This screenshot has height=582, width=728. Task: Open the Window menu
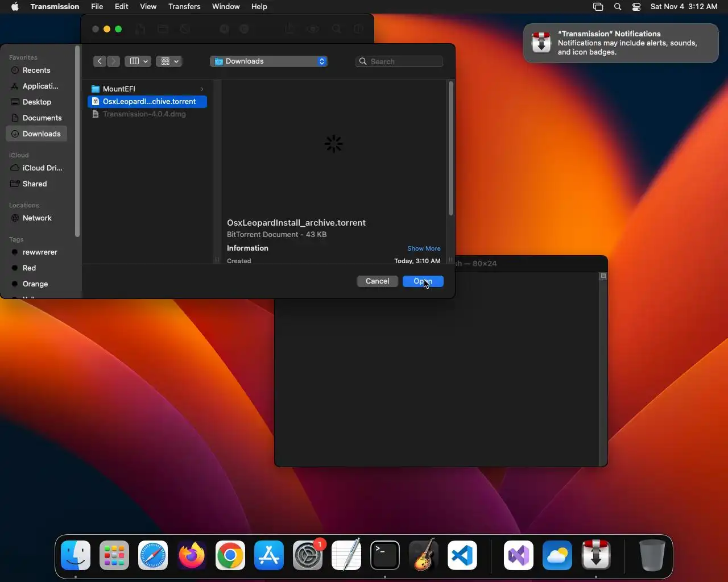pyautogui.click(x=226, y=7)
